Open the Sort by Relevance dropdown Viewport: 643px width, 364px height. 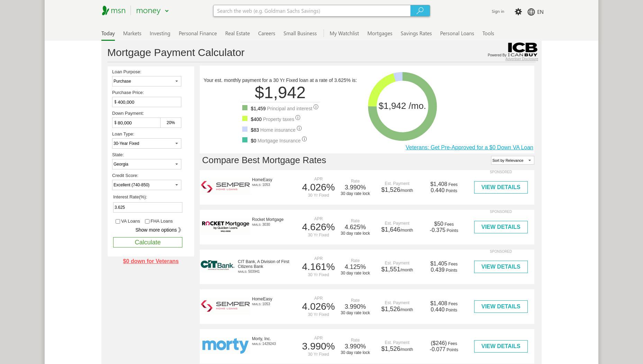513,160
